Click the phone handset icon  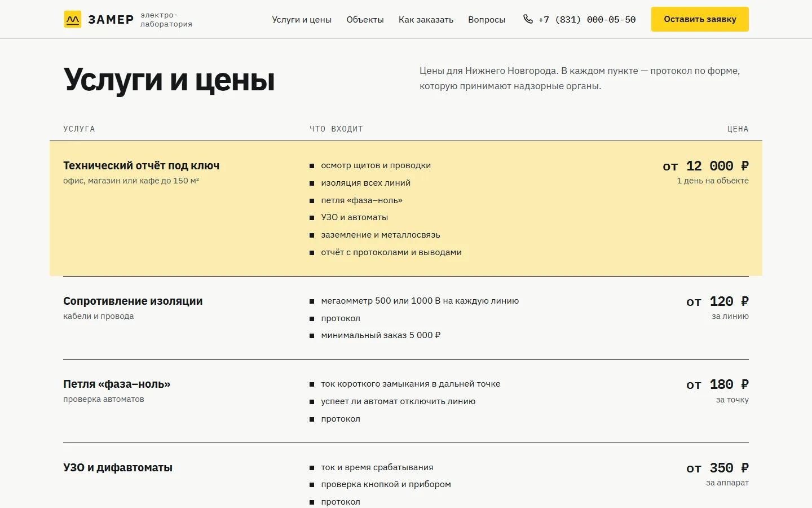pos(528,19)
